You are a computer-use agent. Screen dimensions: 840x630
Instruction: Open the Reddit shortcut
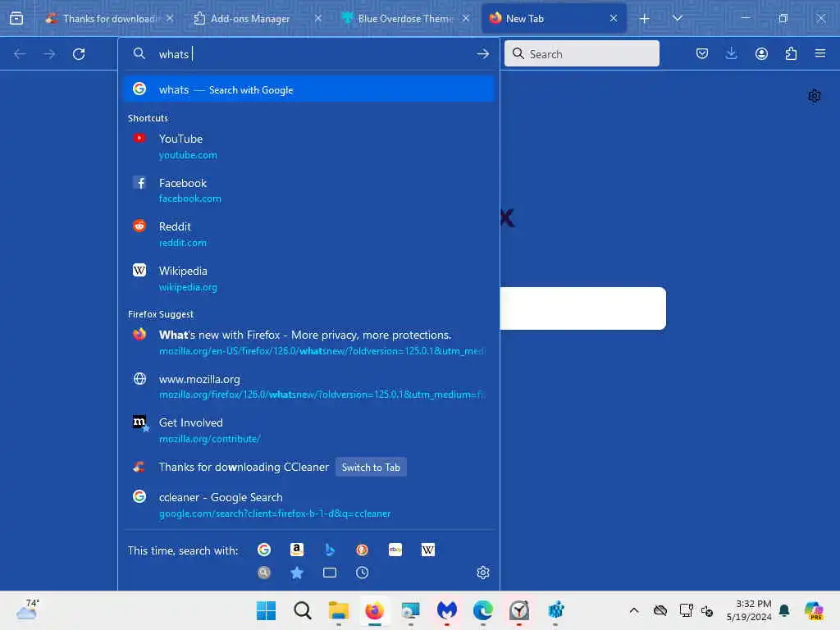coord(308,235)
